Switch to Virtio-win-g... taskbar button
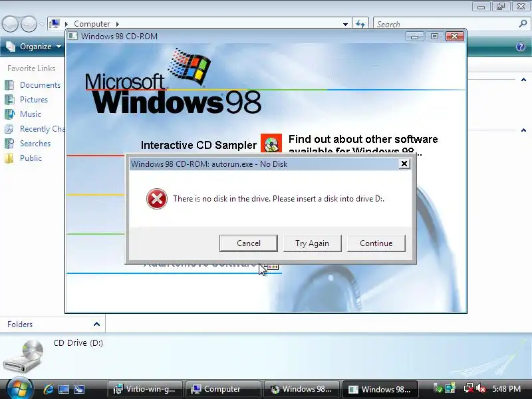The height and width of the screenshot is (399, 532). 145,389
